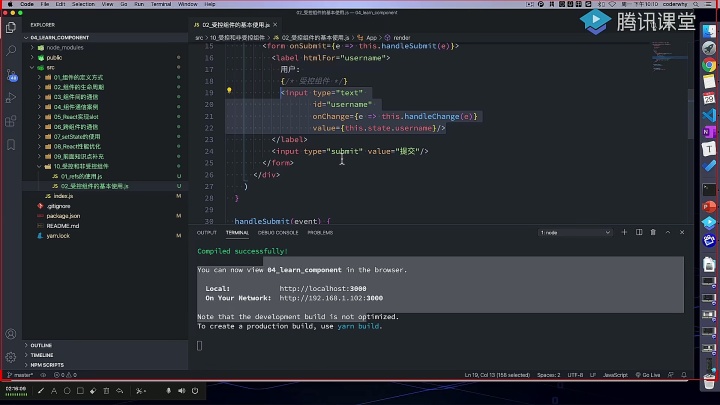
Task: Open the Accounts menu icon
Action: coord(11,334)
